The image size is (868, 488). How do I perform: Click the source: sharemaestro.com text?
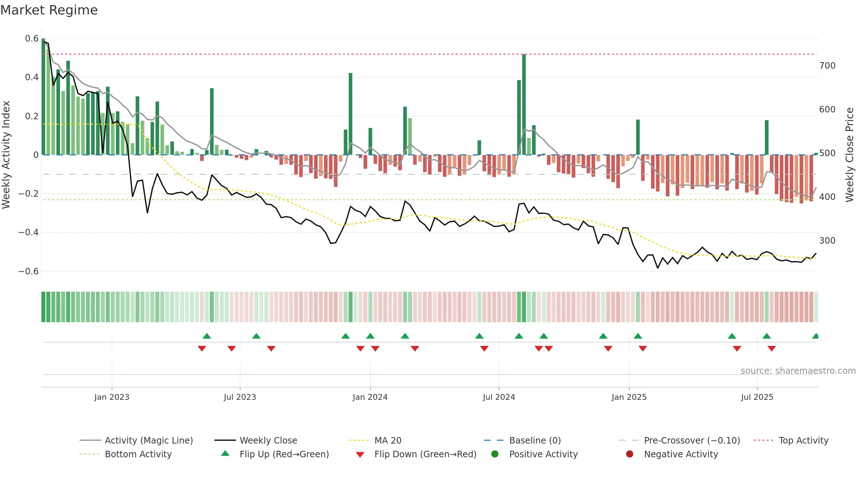coord(798,371)
